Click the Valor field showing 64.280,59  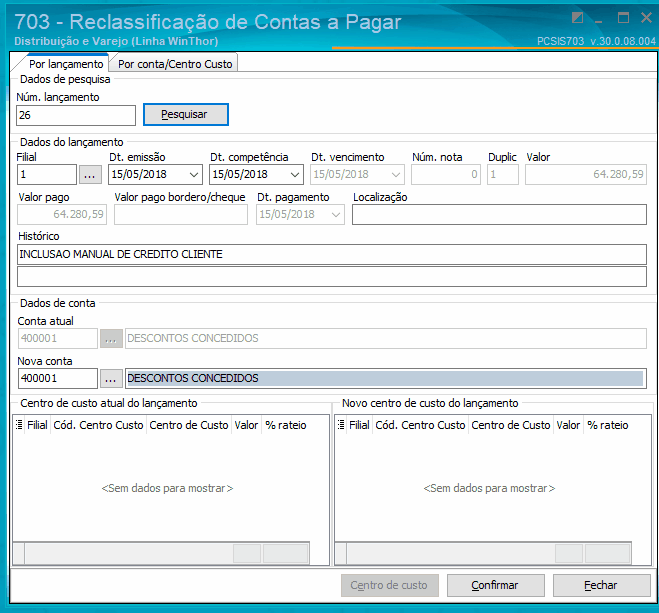coord(585,174)
